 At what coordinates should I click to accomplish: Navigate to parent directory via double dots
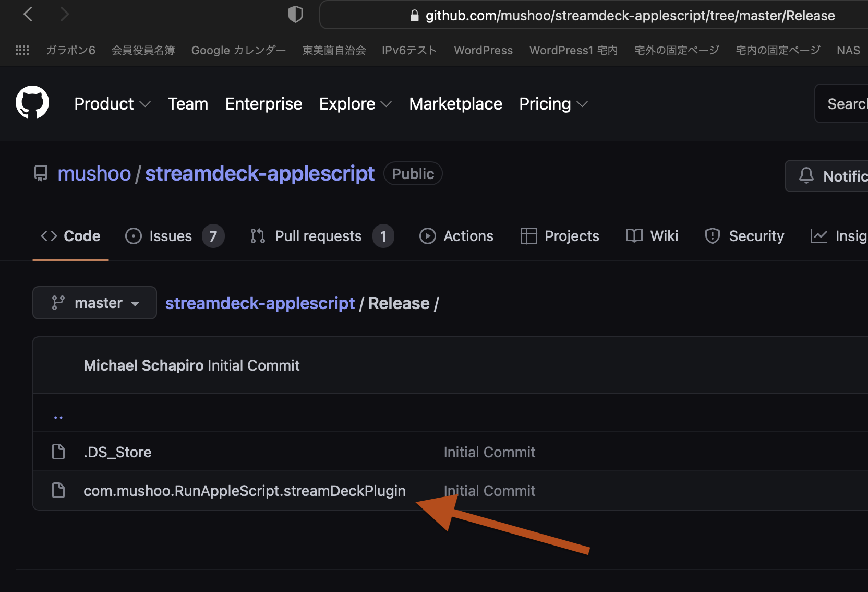click(58, 416)
